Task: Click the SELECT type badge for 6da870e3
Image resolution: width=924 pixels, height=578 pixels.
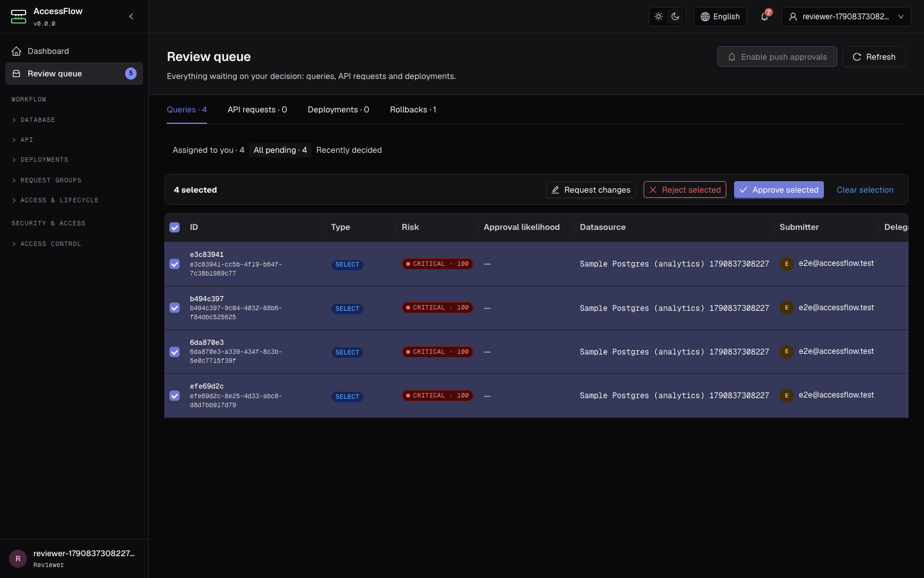Action: pos(347,353)
